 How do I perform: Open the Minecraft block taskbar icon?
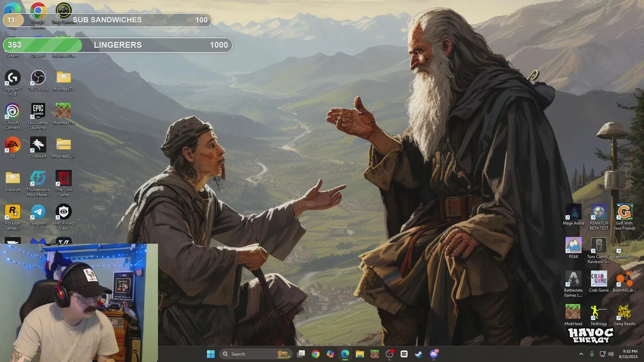[374, 354]
